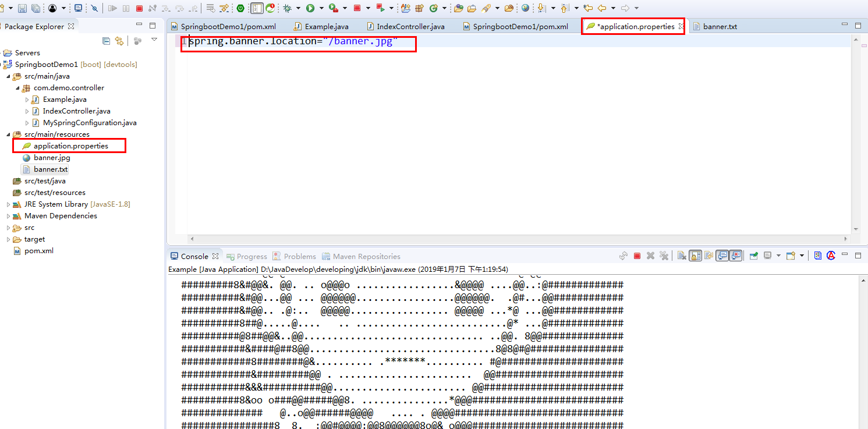
Task: Select application.properties in Package Explorer
Action: (x=70, y=146)
